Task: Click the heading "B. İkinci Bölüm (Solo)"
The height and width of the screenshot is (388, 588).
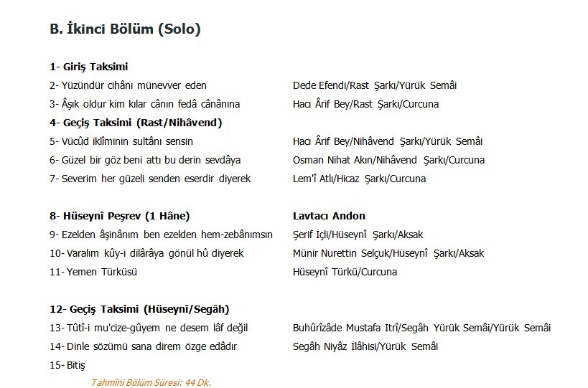Action: click(x=124, y=30)
